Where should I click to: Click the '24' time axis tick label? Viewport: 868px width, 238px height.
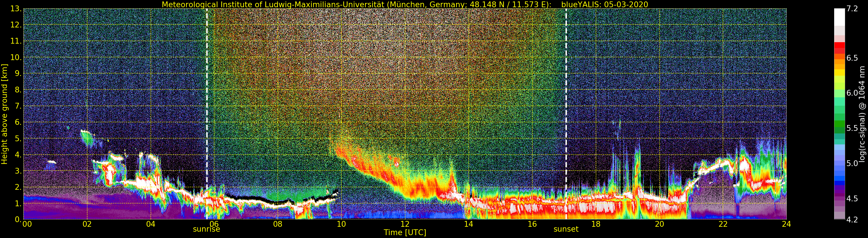[786, 224]
